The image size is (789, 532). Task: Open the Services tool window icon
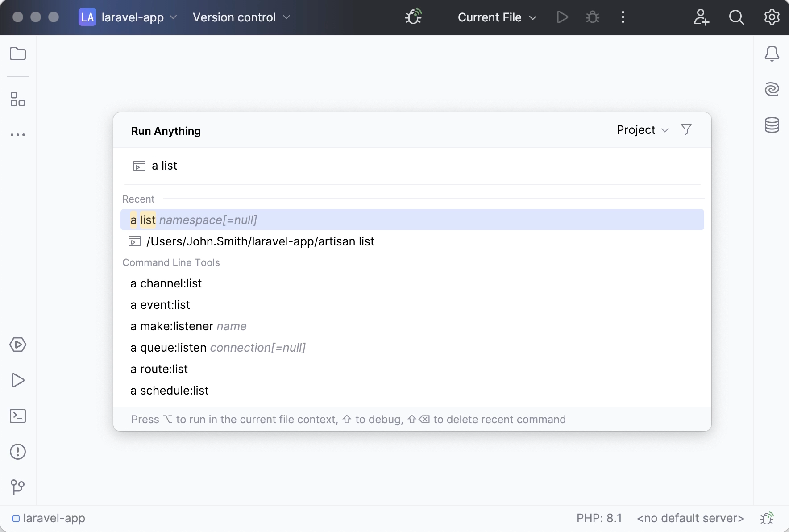point(18,345)
